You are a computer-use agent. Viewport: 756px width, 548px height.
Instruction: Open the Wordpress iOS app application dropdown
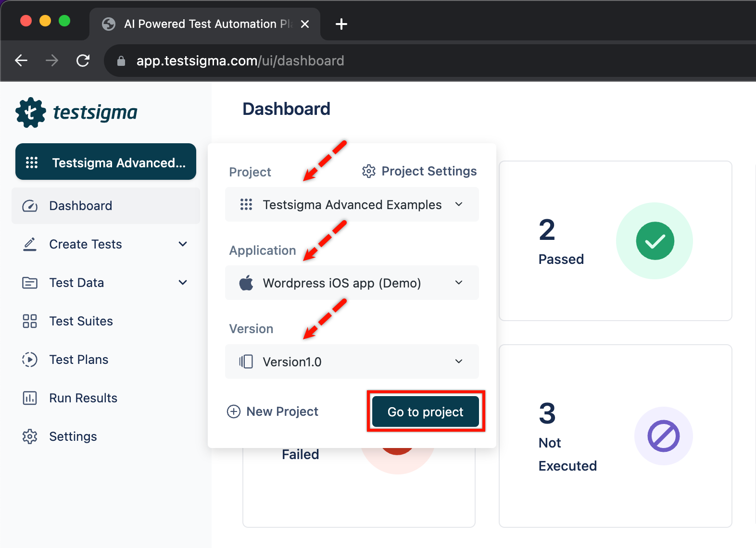(x=352, y=283)
